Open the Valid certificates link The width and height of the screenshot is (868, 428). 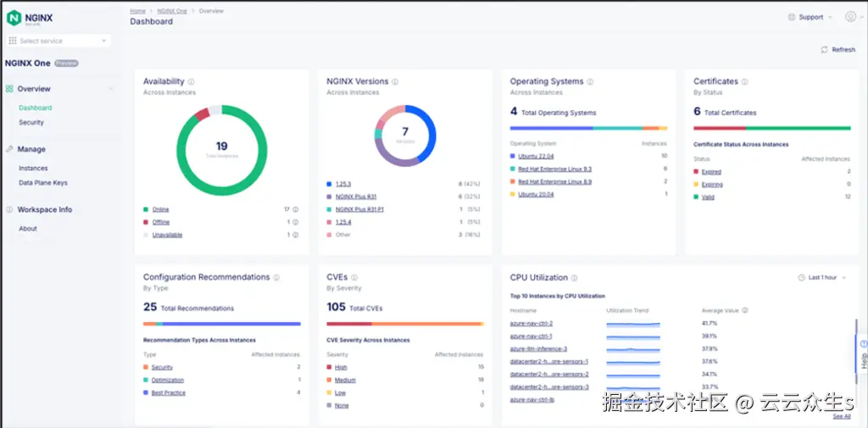click(708, 197)
